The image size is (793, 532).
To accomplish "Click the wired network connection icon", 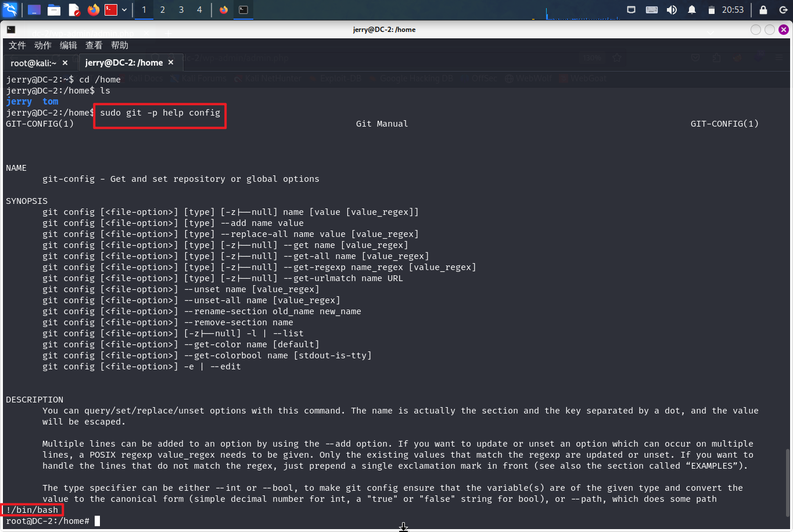I will pos(631,10).
